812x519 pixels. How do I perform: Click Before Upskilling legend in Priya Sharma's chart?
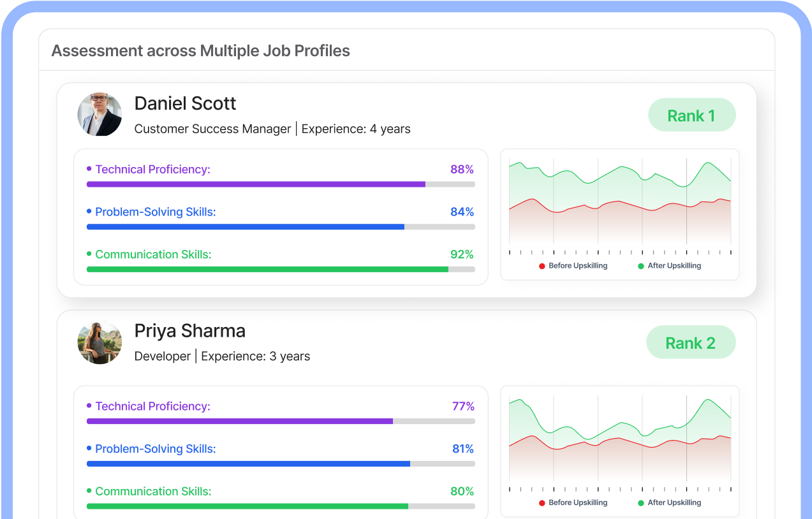578,502
